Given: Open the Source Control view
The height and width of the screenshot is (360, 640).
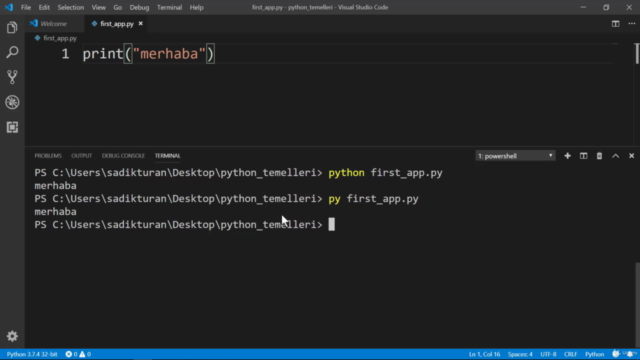Looking at the screenshot, I should pos(12,77).
